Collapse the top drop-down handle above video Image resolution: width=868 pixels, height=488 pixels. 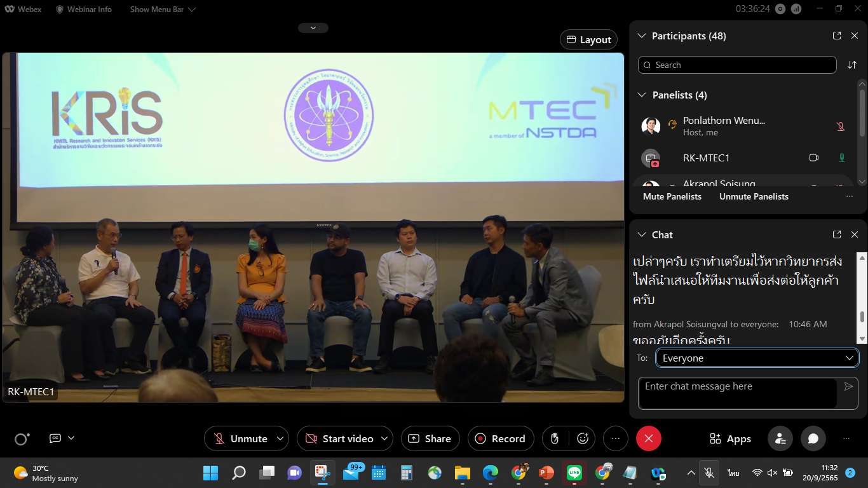[x=313, y=28]
